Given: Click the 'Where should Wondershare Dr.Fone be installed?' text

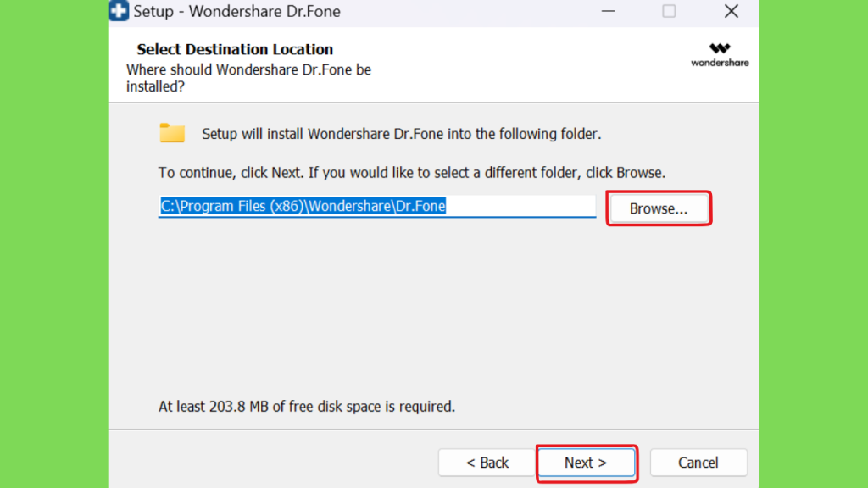Looking at the screenshot, I should (248, 78).
